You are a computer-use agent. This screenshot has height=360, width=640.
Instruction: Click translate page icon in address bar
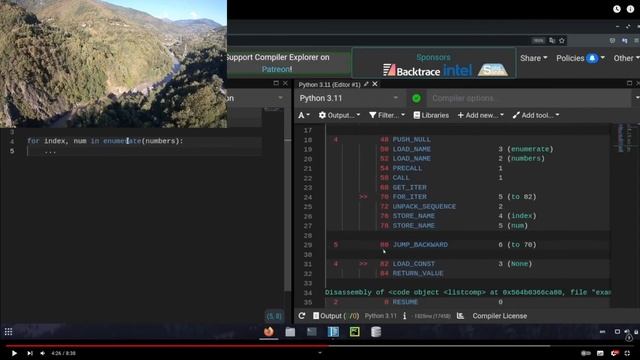coord(552,40)
